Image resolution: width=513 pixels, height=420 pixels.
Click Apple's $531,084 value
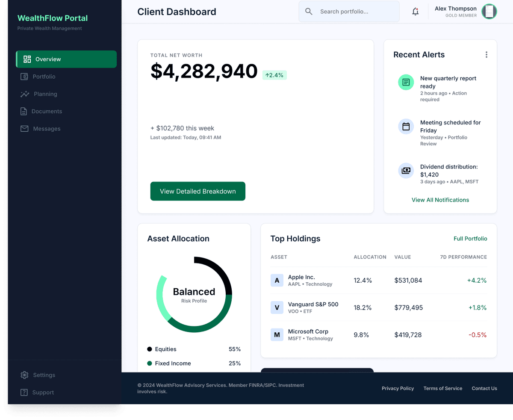[x=408, y=281]
